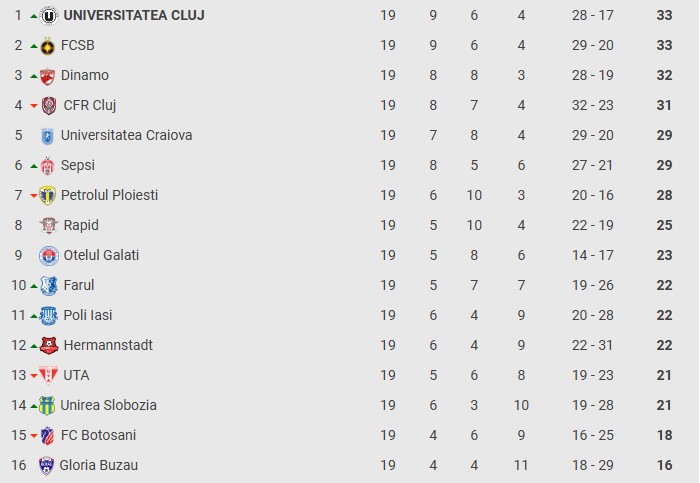Click the Universitatea Craiova blue crest

47,136
